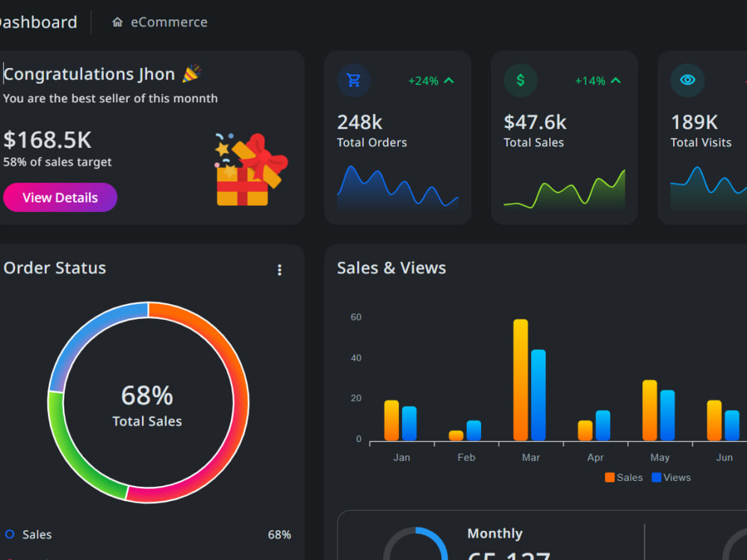747x560 pixels.
Task: Click the April Views blue bar
Action: (x=603, y=426)
